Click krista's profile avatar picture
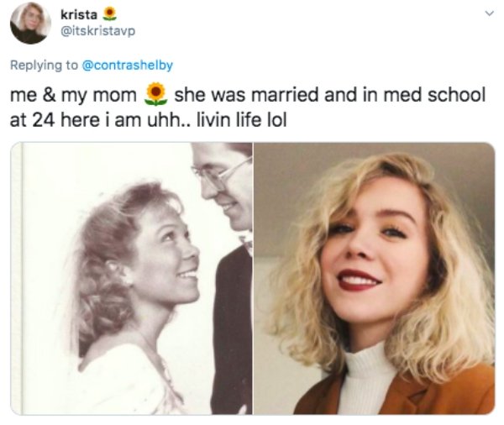The height and width of the screenshot is (425, 504). pos(29,23)
